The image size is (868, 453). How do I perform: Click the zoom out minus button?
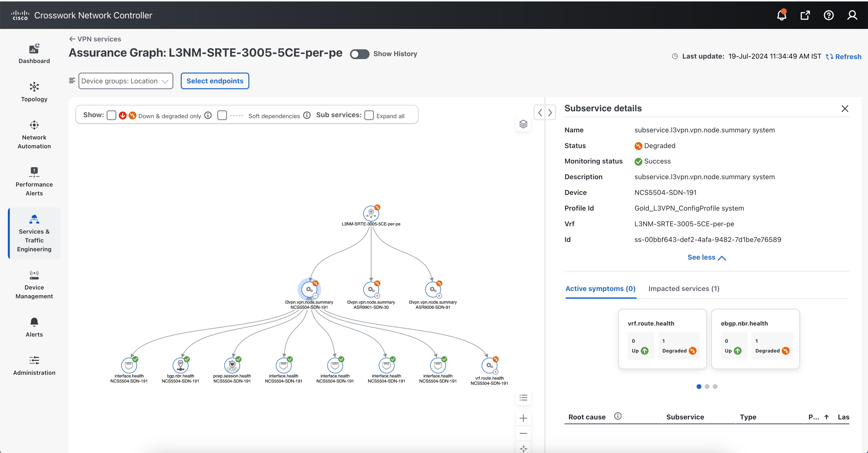(x=523, y=433)
